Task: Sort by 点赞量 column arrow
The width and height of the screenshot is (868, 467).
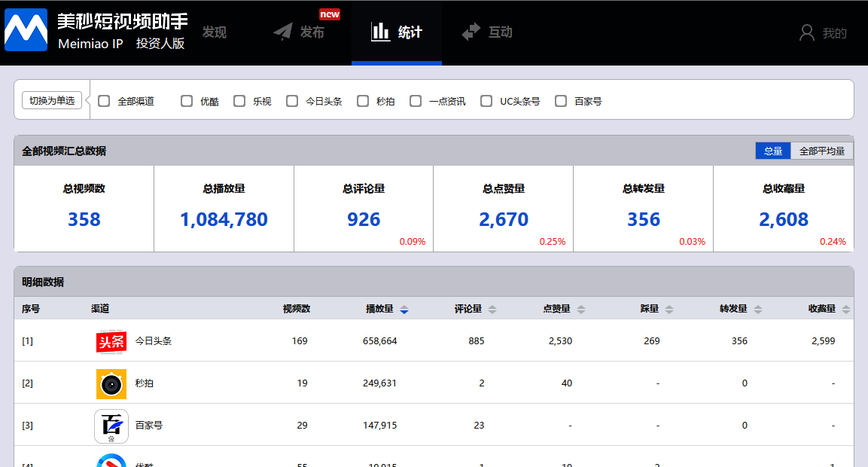Action: point(580,309)
